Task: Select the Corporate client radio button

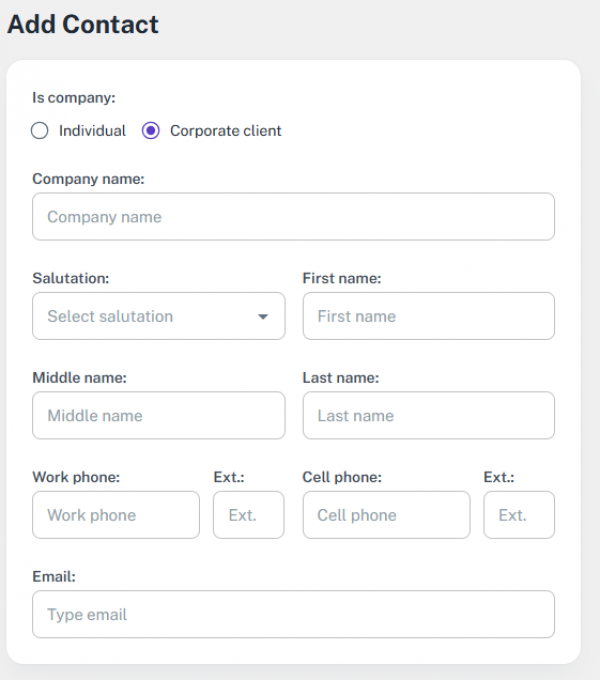Action: pos(151,131)
